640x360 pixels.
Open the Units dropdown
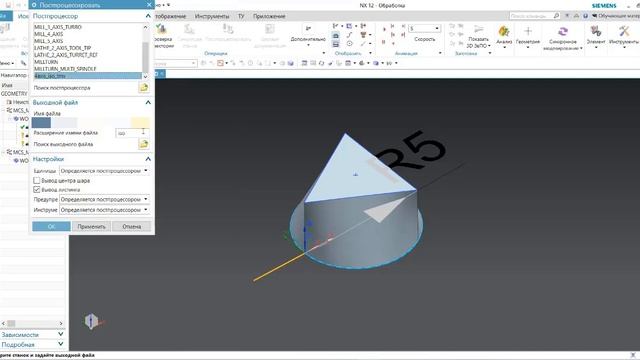104,171
